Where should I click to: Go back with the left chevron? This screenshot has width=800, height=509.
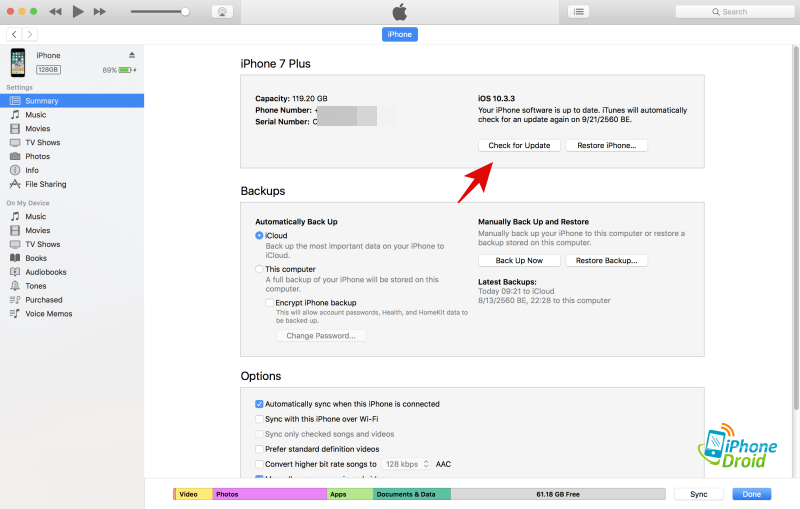click(14, 34)
